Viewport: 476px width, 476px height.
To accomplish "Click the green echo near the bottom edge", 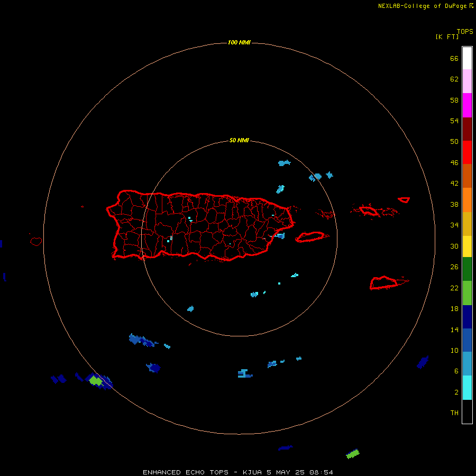I will [353, 454].
